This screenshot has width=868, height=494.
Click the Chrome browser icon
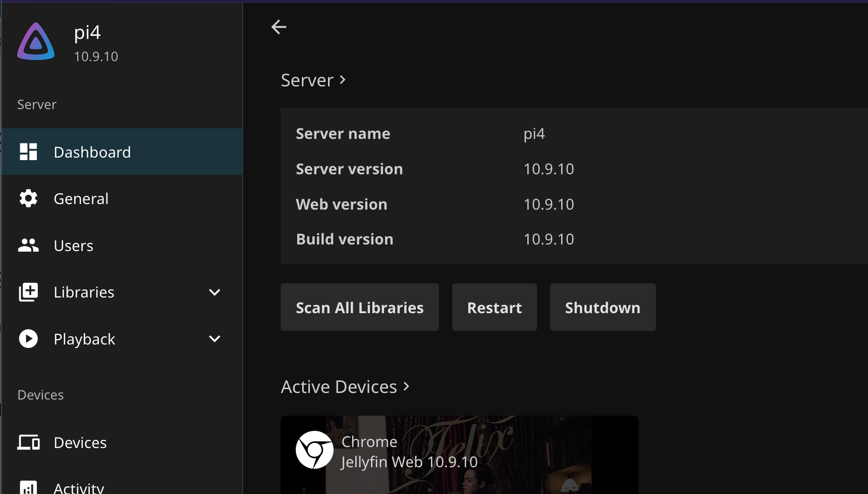[x=314, y=450]
